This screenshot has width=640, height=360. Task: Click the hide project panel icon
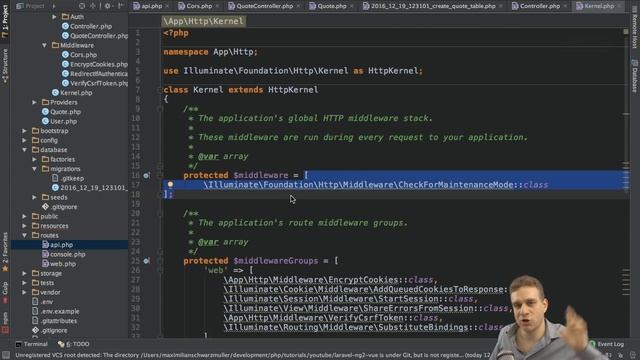tap(121, 6)
